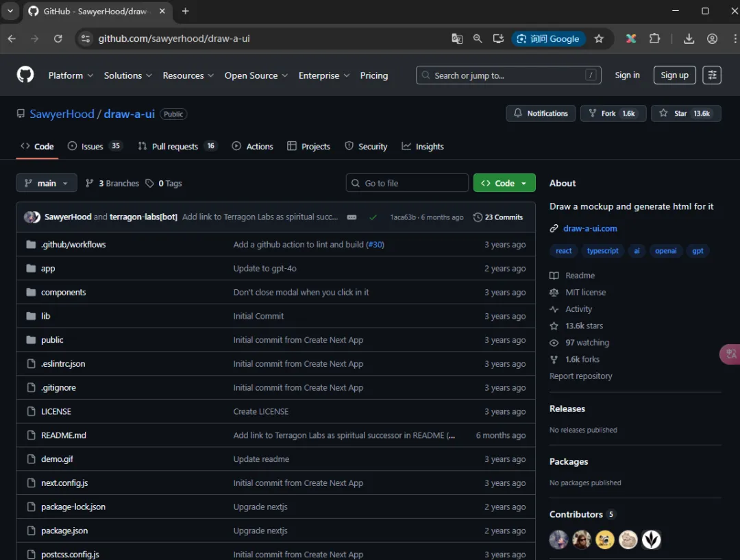The width and height of the screenshot is (740, 560).
Task: Open contributor avatar next to SawyerHood
Action: pos(32,217)
